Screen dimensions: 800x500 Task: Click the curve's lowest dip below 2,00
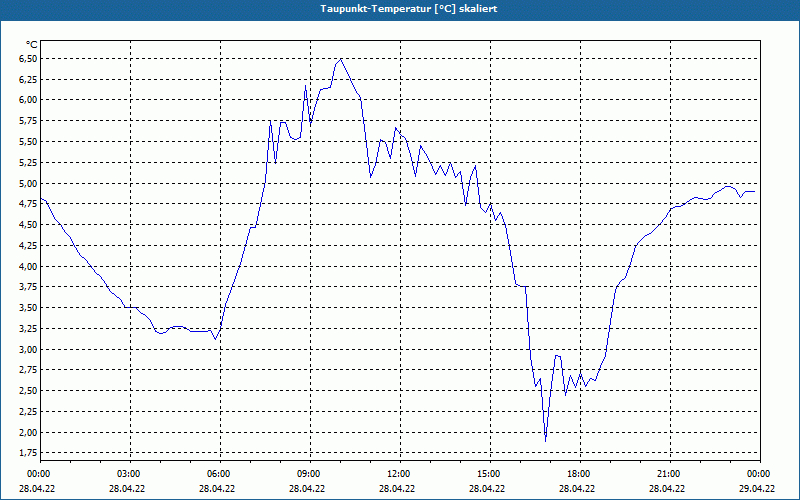pyautogui.click(x=545, y=441)
